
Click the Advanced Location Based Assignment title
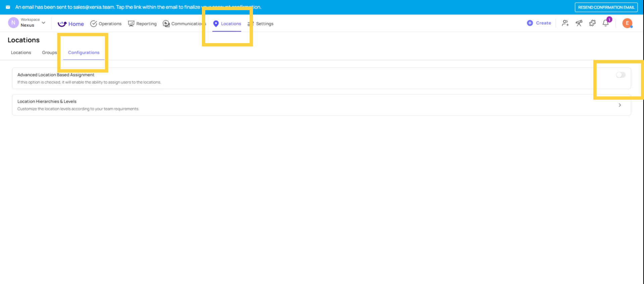pyautogui.click(x=56, y=75)
